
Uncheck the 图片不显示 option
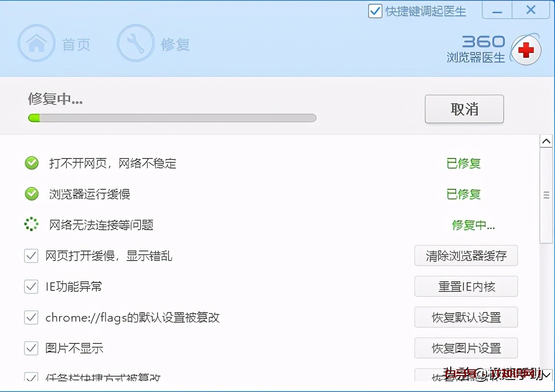pyautogui.click(x=31, y=348)
